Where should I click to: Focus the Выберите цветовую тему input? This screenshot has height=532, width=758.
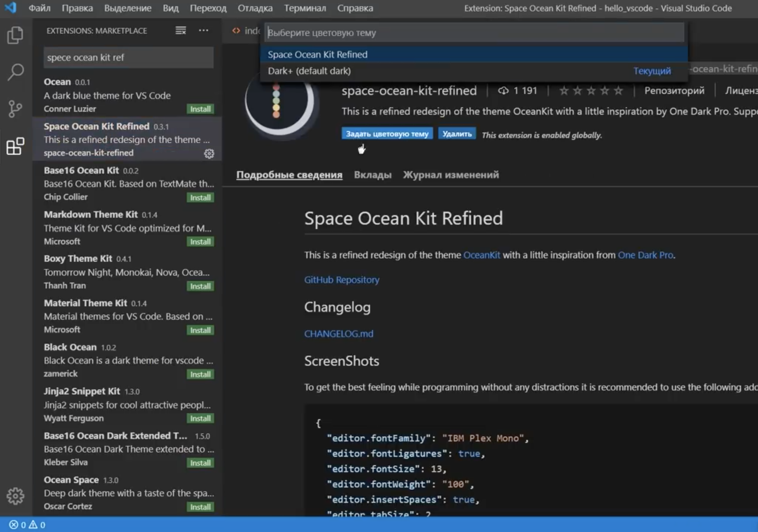pos(474,32)
